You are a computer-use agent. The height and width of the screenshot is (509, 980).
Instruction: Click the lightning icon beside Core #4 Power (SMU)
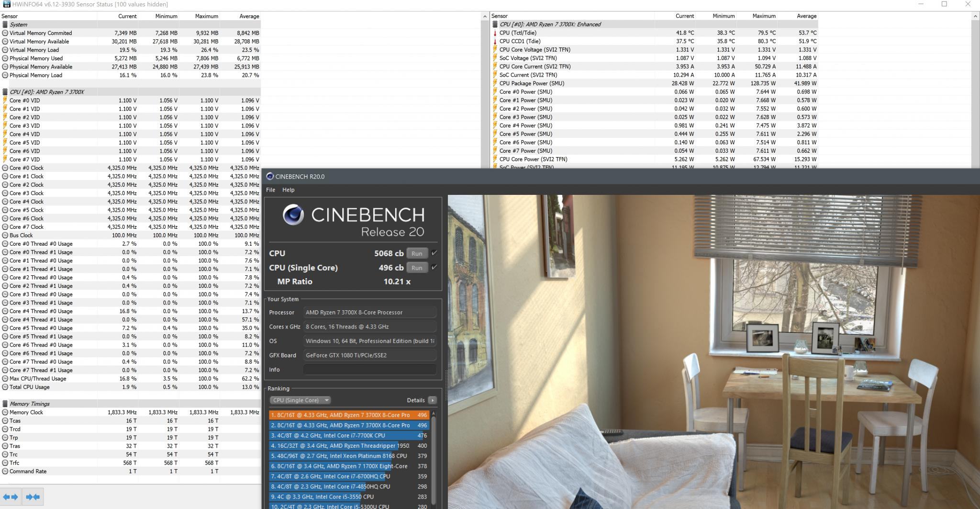495,125
